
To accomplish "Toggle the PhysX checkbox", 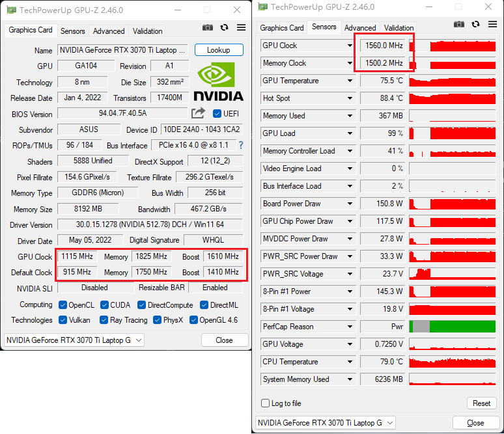I will (157, 320).
